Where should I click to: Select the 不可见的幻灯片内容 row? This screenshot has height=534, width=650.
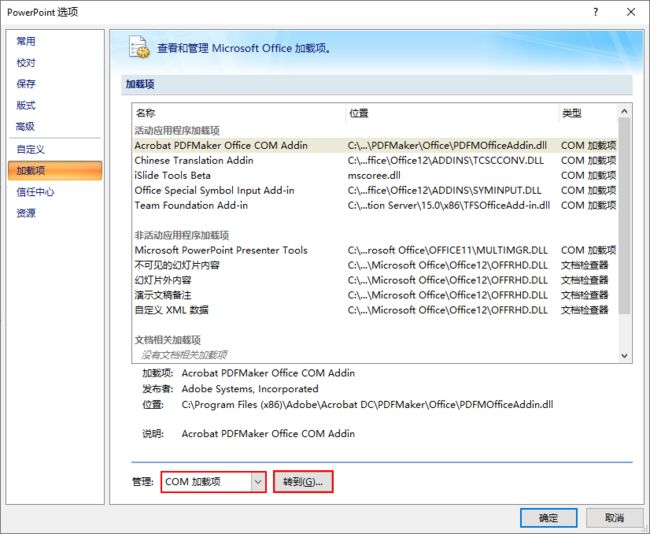(375, 265)
